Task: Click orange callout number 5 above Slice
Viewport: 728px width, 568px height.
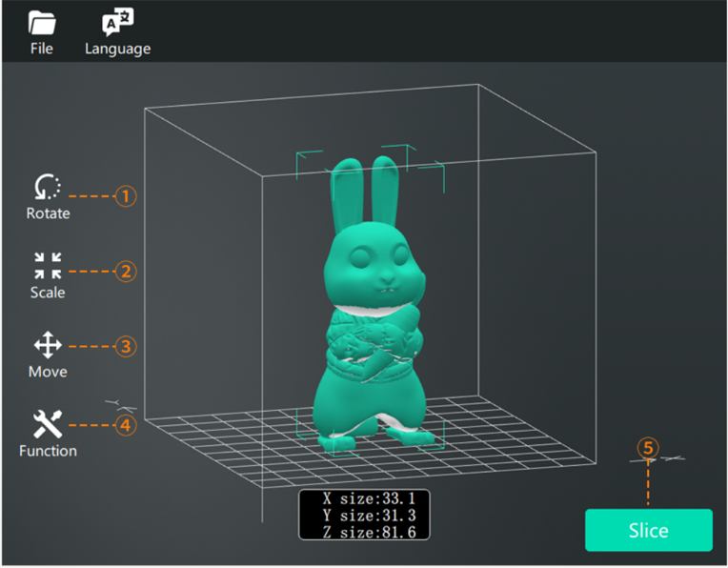Action: pos(648,448)
